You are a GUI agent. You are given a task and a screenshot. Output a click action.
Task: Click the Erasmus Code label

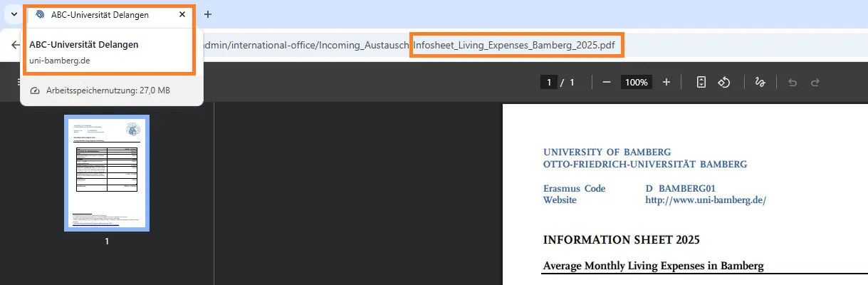(x=574, y=189)
